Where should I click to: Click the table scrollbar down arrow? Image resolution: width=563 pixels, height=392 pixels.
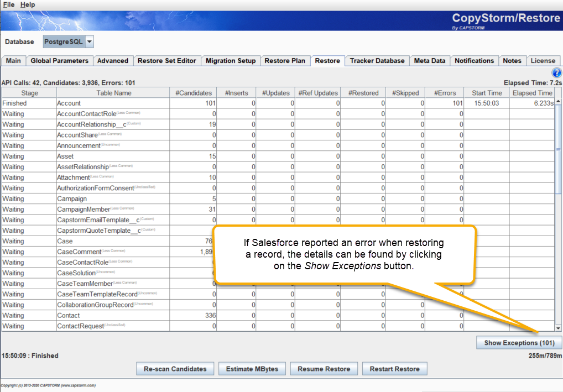pos(558,328)
